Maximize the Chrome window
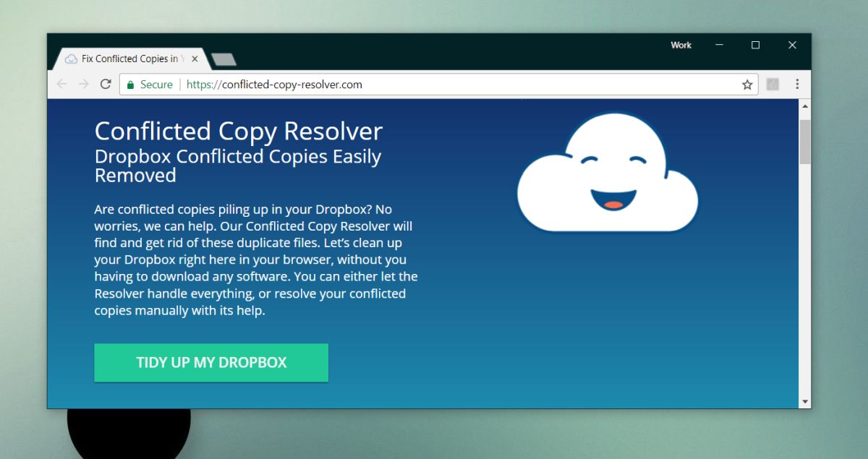868x459 pixels. point(755,45)
